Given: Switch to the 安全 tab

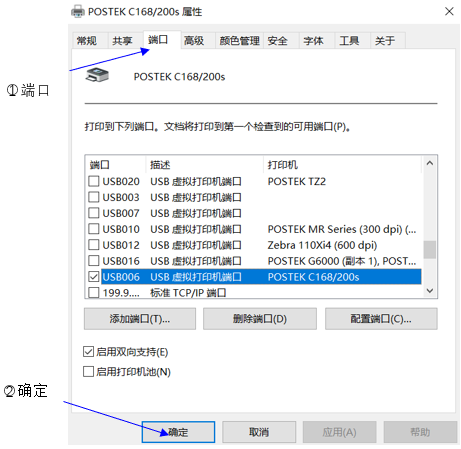Looking at the screenshot, I should (x=281, y=41).
